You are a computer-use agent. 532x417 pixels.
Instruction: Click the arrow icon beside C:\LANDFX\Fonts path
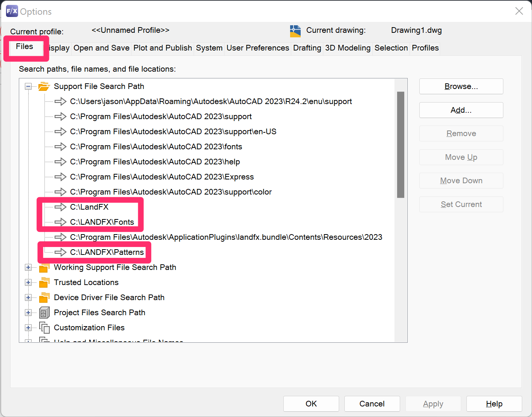(60, 222)
